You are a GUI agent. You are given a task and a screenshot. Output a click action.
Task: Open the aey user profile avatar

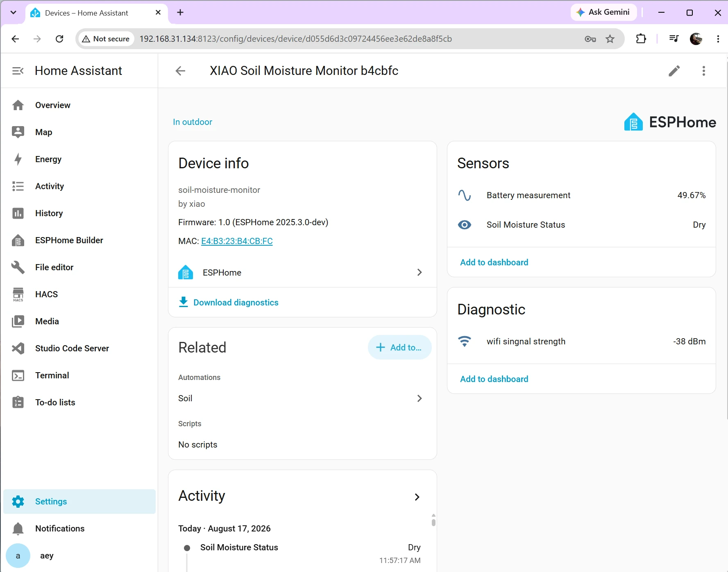(18, 556)
